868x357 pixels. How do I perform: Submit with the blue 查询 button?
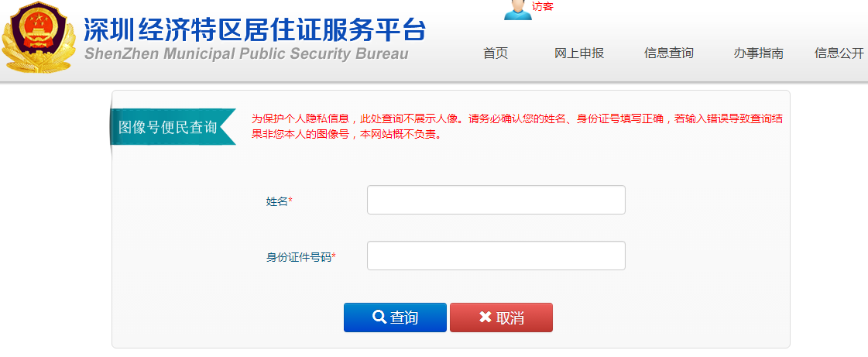[x=395, y=318]
